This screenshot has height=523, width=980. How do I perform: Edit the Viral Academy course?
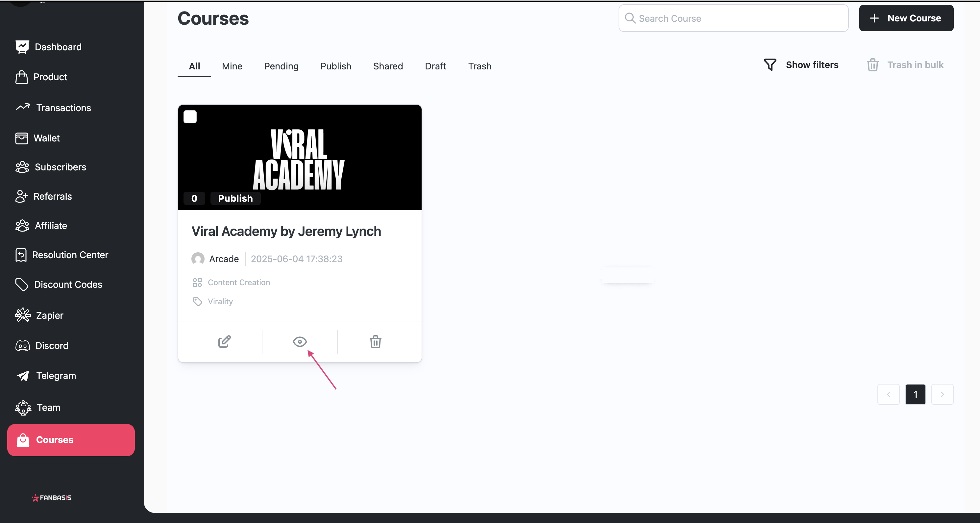225,341
